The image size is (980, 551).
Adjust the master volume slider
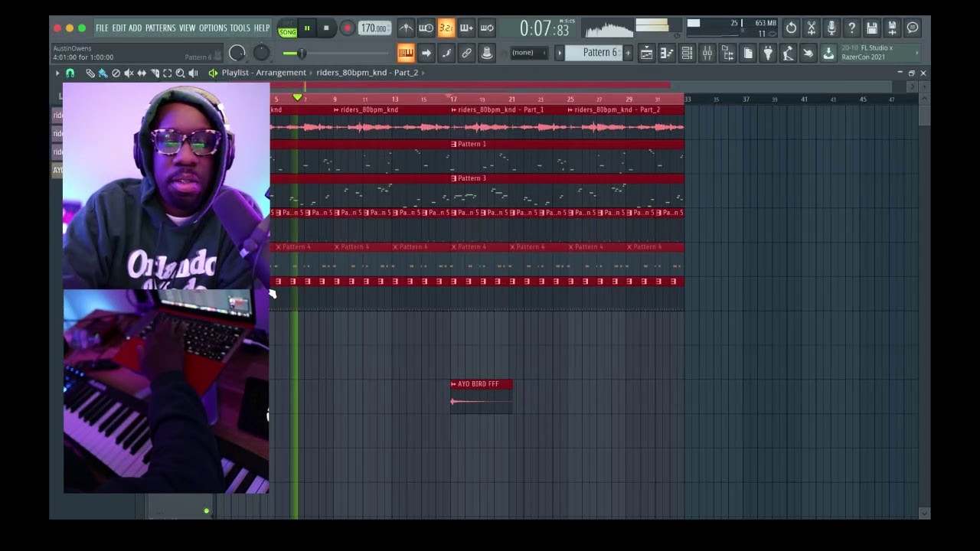point(301,54)
